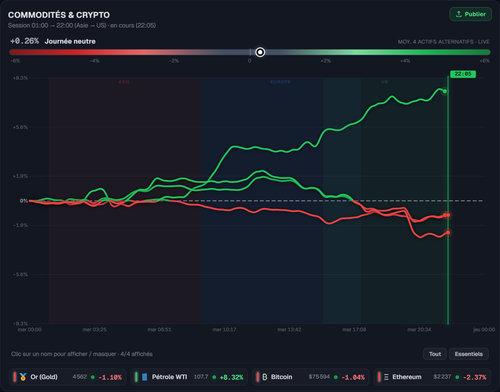
Task: Click the 4562 gold price
Action: tap(80, 377)
